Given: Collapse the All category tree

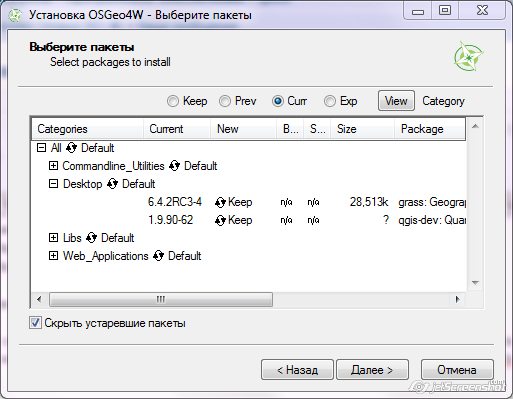Looking at the screenshot, I should point(41,148).
